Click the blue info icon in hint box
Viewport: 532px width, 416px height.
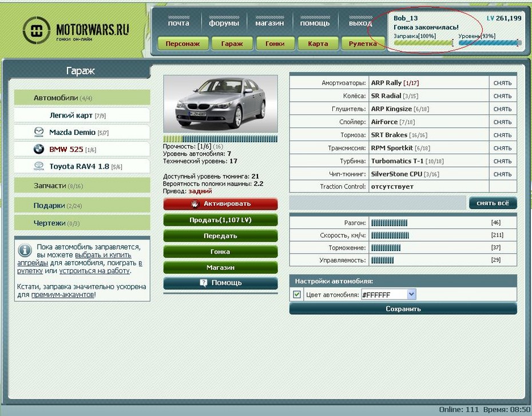[x=25, y=250]
